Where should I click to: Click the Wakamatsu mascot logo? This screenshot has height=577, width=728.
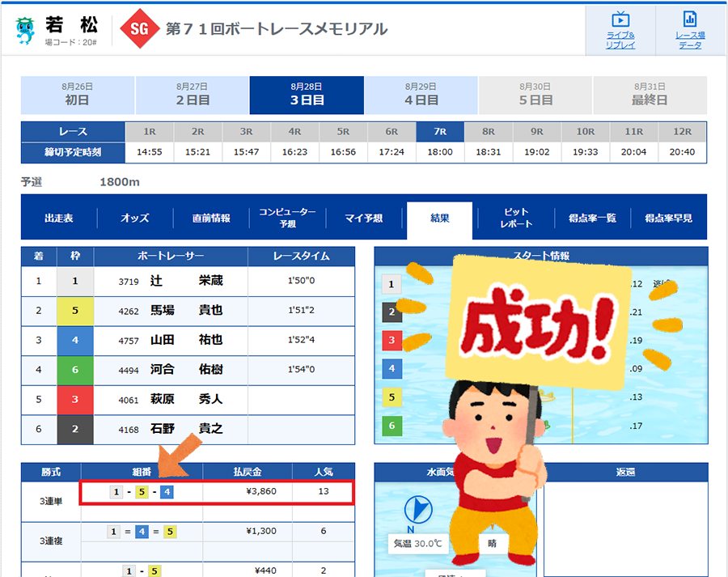[24, 31]
